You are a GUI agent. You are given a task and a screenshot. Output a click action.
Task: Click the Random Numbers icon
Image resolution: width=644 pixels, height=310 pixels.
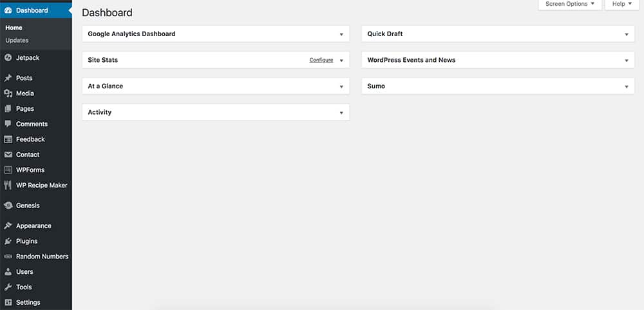coord(8,257)
